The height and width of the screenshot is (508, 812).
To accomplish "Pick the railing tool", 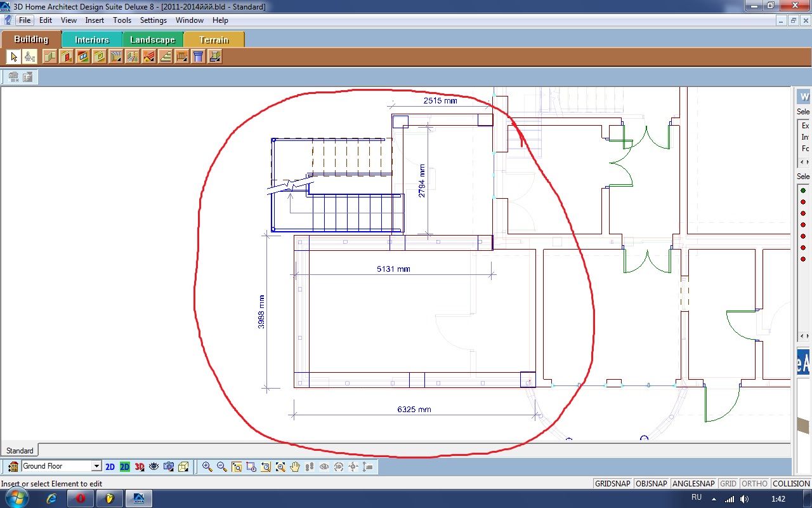I will (182, 57).
